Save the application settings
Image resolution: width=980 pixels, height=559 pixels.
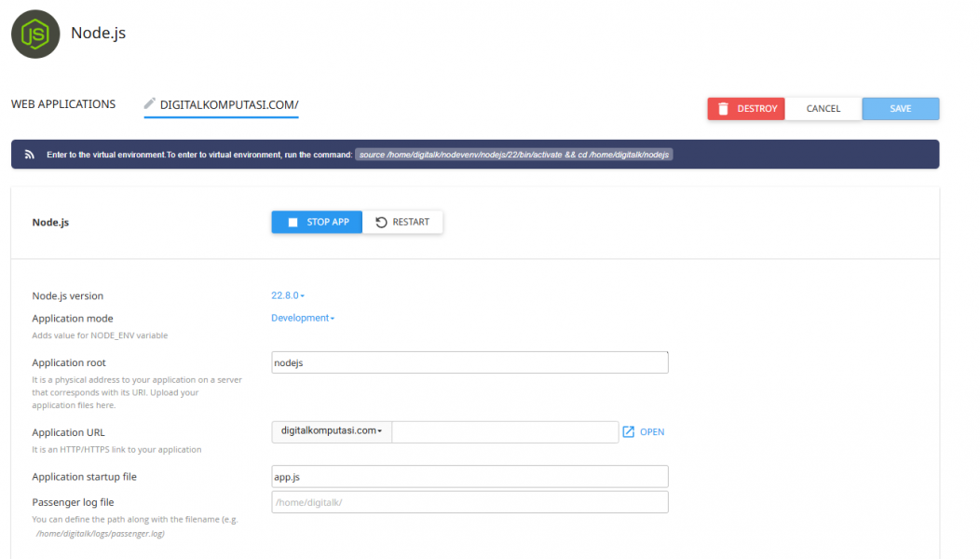tap(901, 109)
